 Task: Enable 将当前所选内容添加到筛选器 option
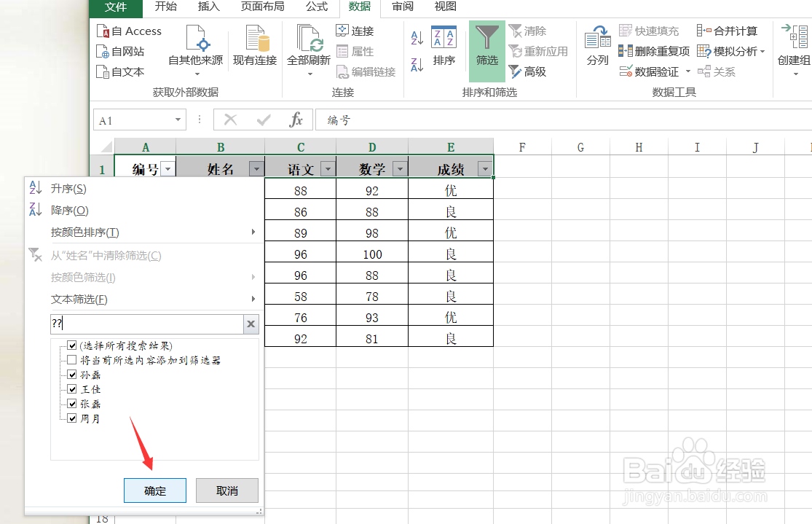(71, 359)
